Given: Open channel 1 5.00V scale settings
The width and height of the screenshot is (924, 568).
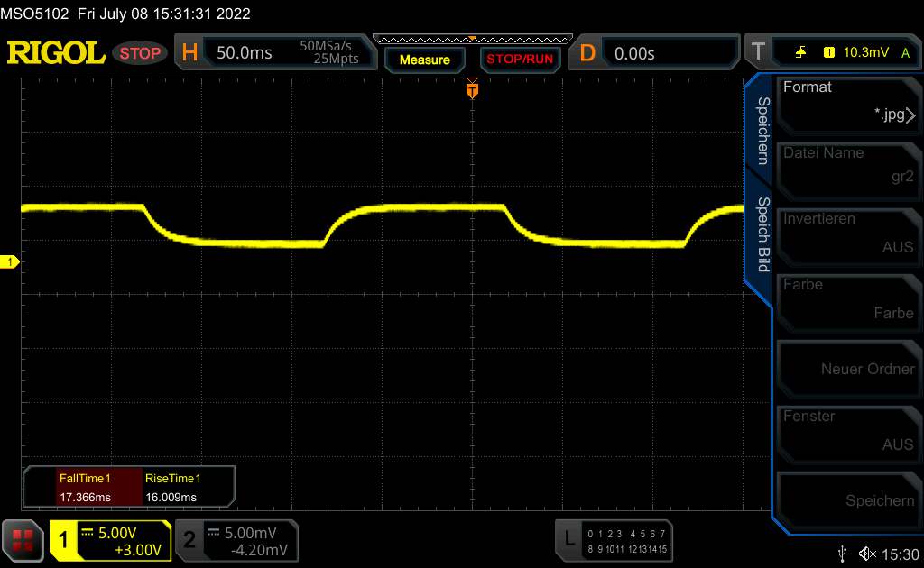Looking at the screenshot, I should (x=117, y=533).
